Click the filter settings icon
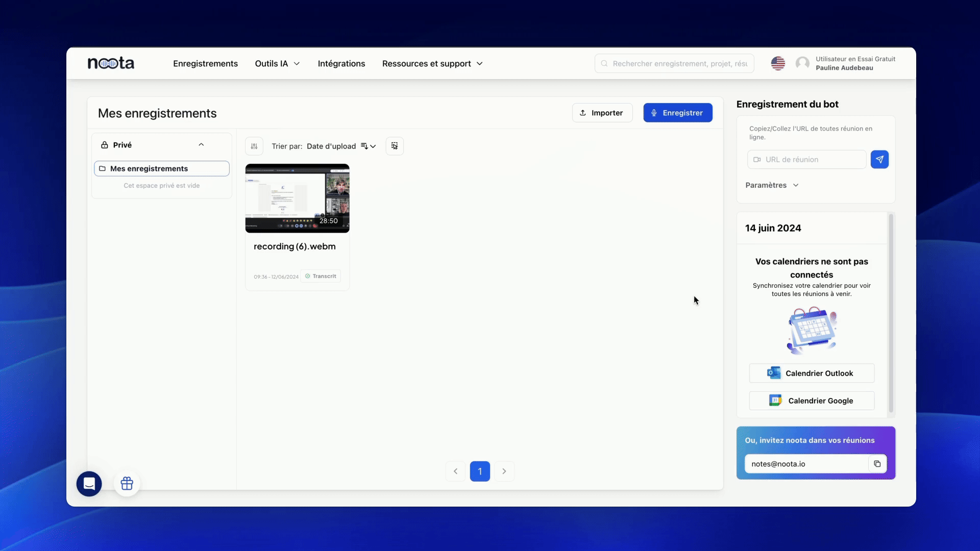980x551 pixels. click(x=254, y=146)
